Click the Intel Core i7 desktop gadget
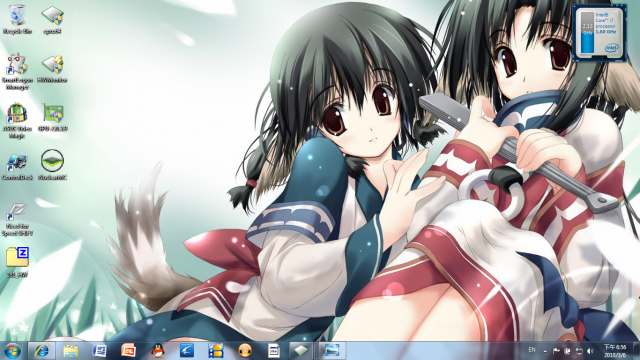 click(599, 33)
